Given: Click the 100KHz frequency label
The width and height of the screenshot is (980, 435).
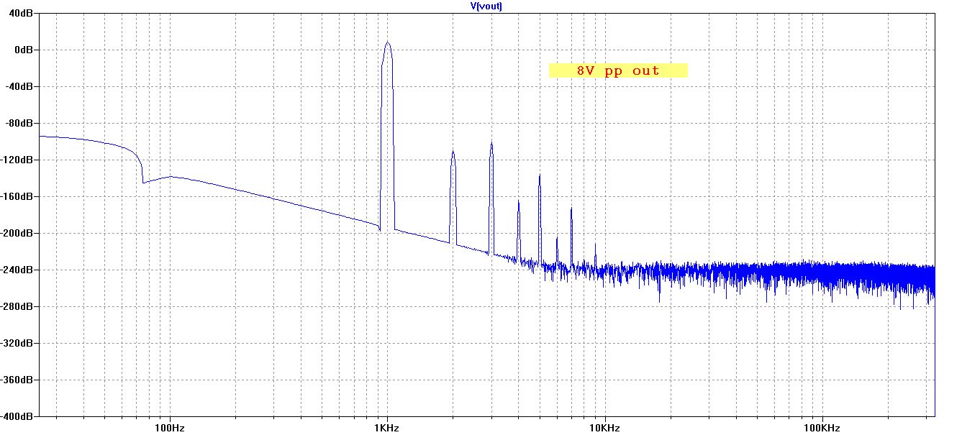Looking at the screenshot, I should tap(821, 427).
